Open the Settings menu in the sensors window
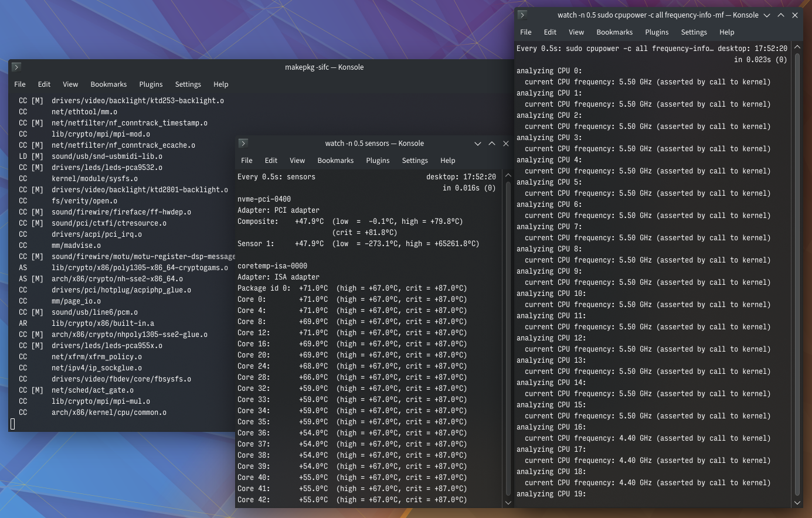Image resolution: width=812 pixels, height=518 pixels. (415, 161)
